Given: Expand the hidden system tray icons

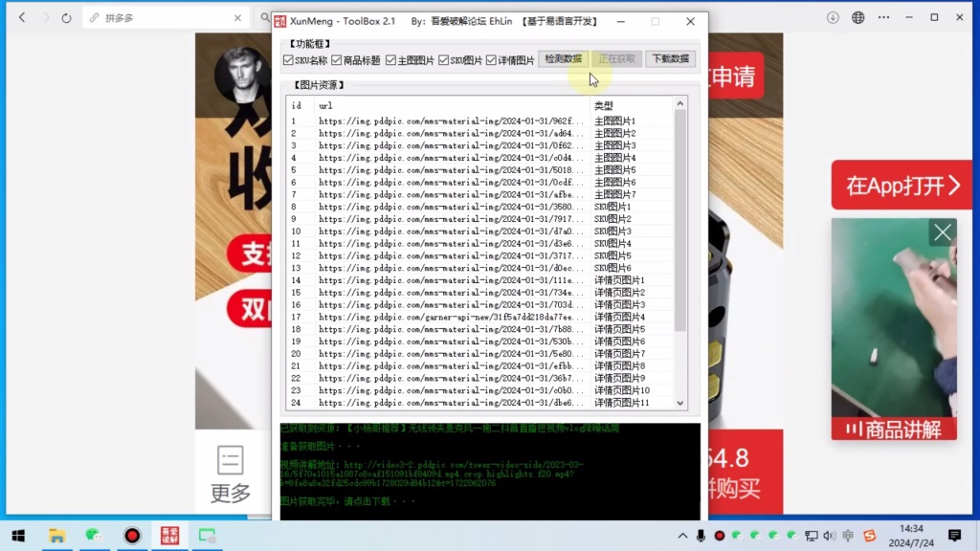Looking at the screenshot, I should click(682, 536).
